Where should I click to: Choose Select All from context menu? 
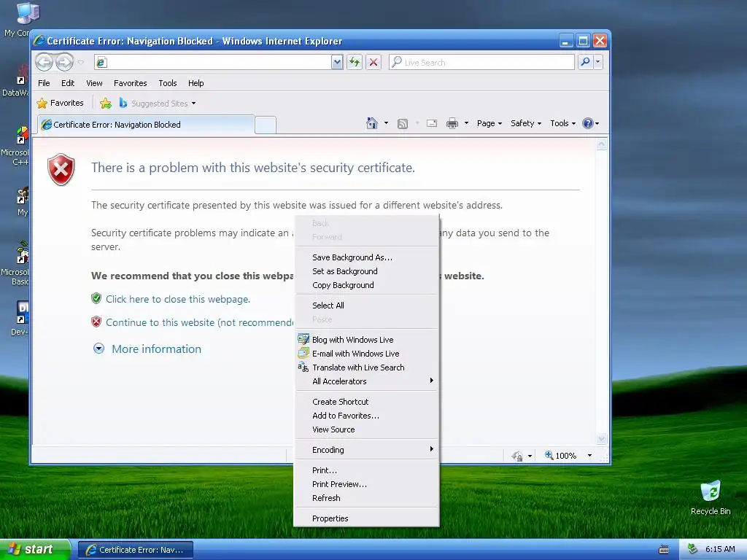[x=366, y=306]
